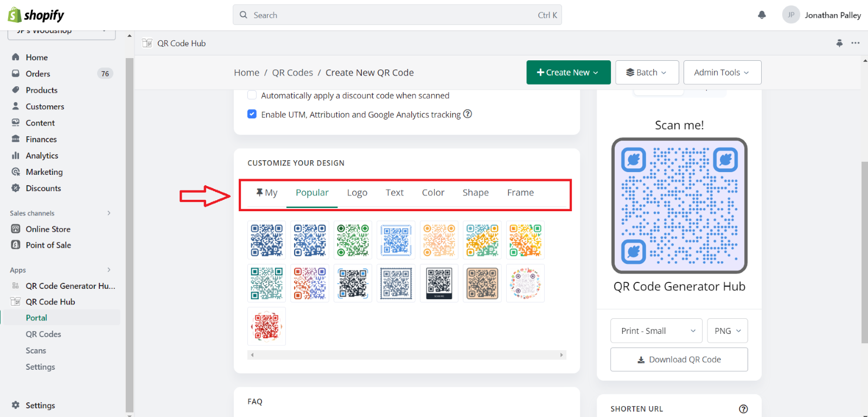Click the Search input field

pos(397,15)
